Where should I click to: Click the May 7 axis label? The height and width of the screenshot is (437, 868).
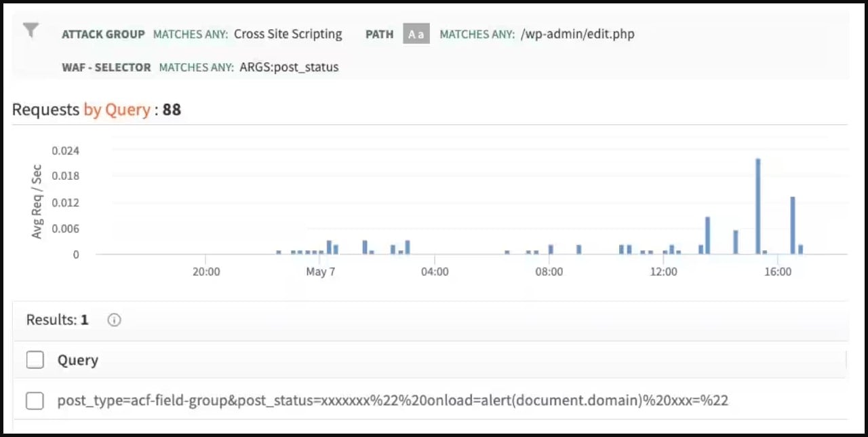[x=321, y=272]
